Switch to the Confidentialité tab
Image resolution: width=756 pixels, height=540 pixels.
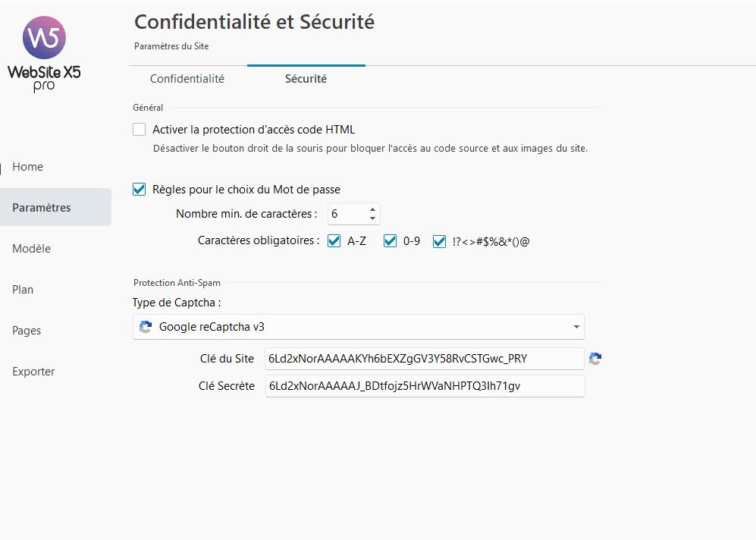tap(187, 79)
